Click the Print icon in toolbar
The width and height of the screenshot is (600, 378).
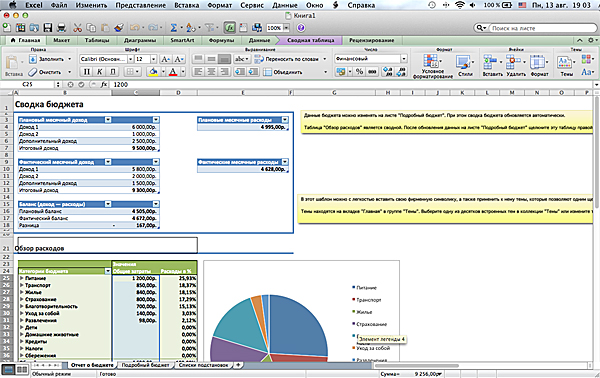point(61,28)
